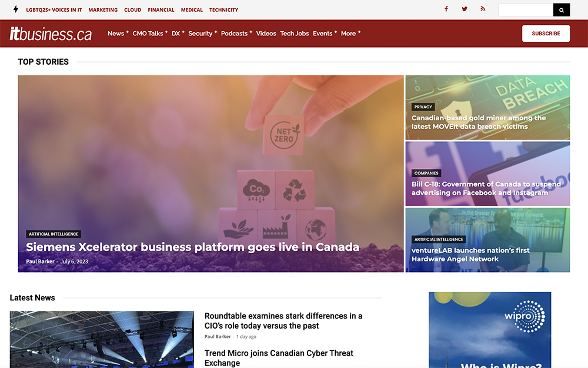588x368 pixels.
Task: Click the Wipro advertisement banner
Action: (x=490, y=330)
